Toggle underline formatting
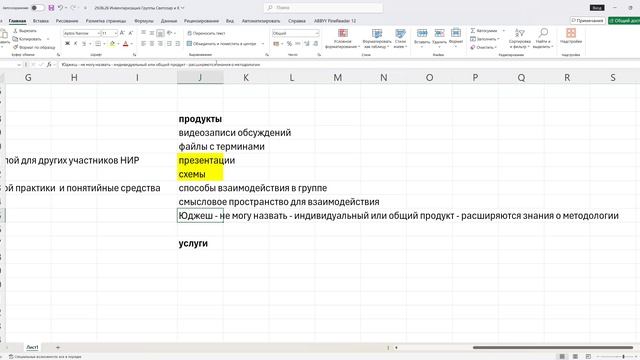 (x=84, y=44)
